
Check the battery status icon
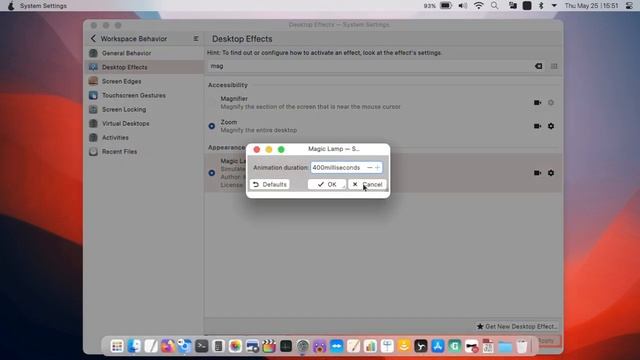tap(446, 6)
